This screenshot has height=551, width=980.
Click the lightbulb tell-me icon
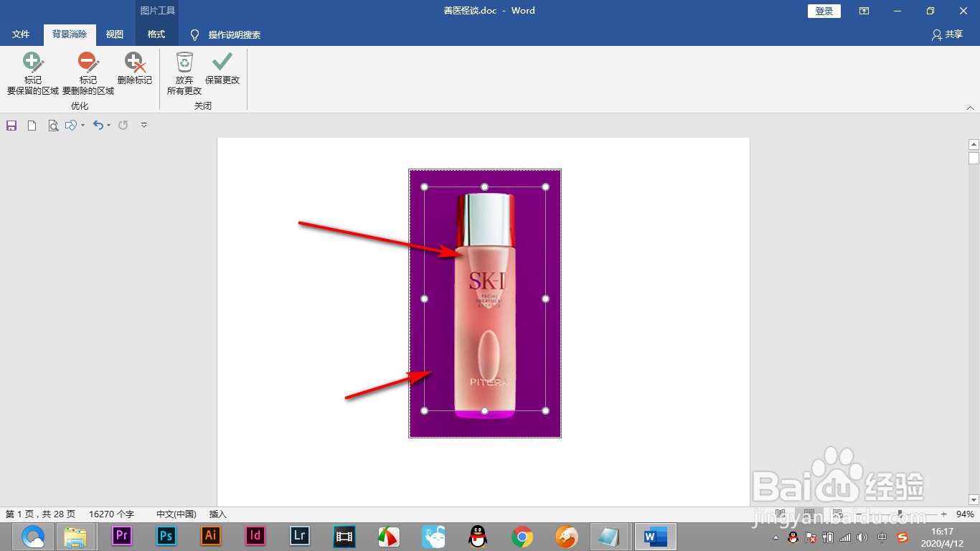tap(194, 34)
